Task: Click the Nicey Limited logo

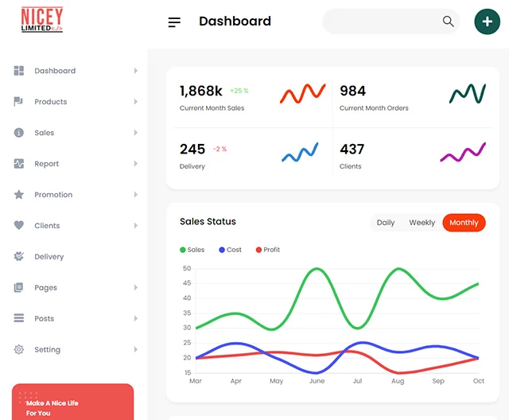Action: pyautogui.click(x=42, y=19)
